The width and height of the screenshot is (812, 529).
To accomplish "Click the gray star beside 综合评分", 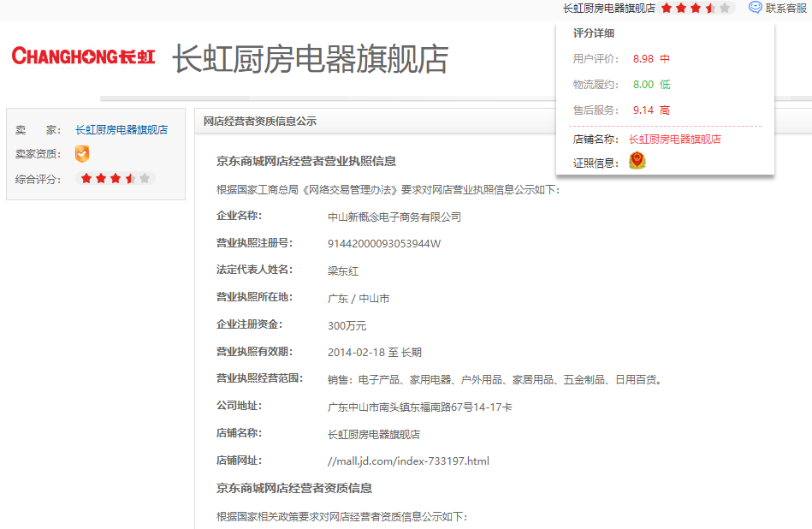I will 145,179.
